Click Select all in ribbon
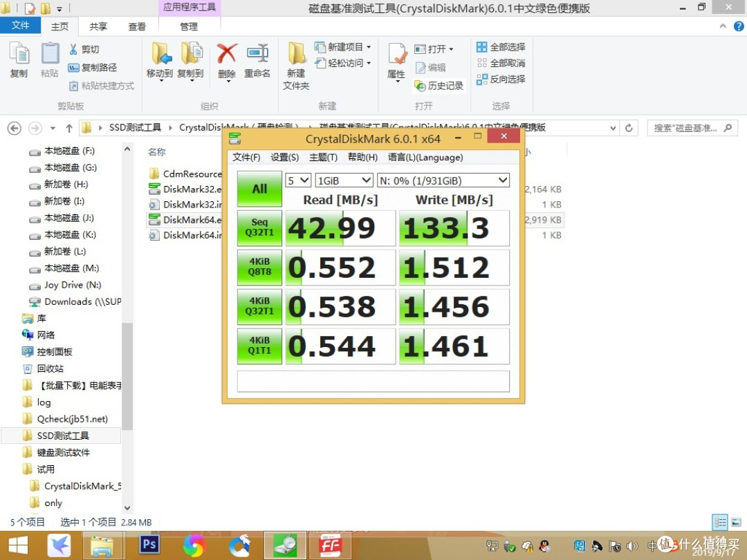 click(501, 47)
